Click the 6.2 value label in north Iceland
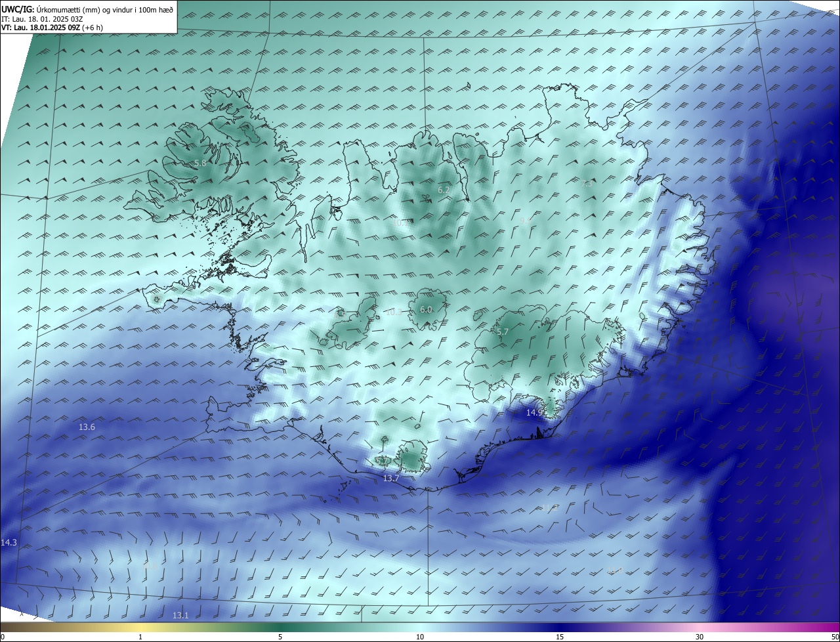The height and width of the screenshot is (642, 840). 444,190
